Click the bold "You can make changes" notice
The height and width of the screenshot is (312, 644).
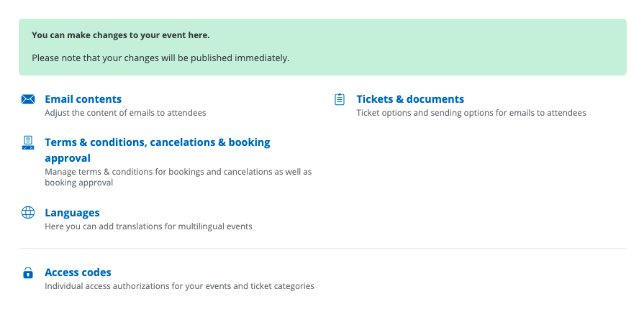pos(121,35)
